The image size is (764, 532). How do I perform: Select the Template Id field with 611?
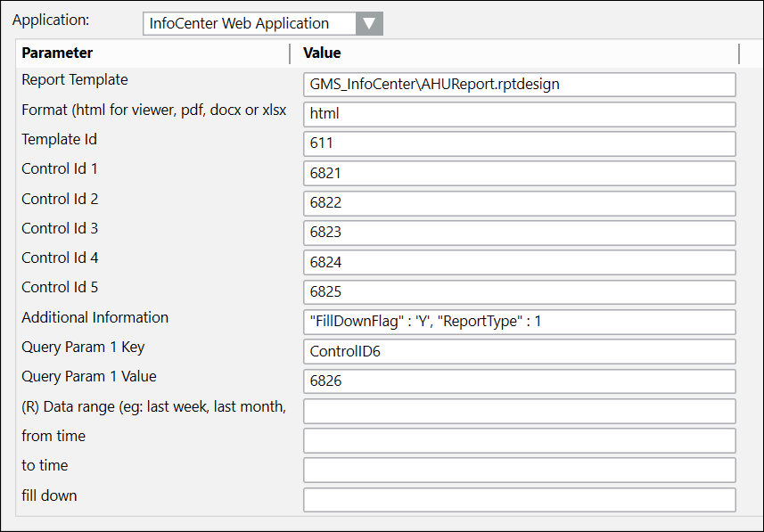[x=519, y=143]
